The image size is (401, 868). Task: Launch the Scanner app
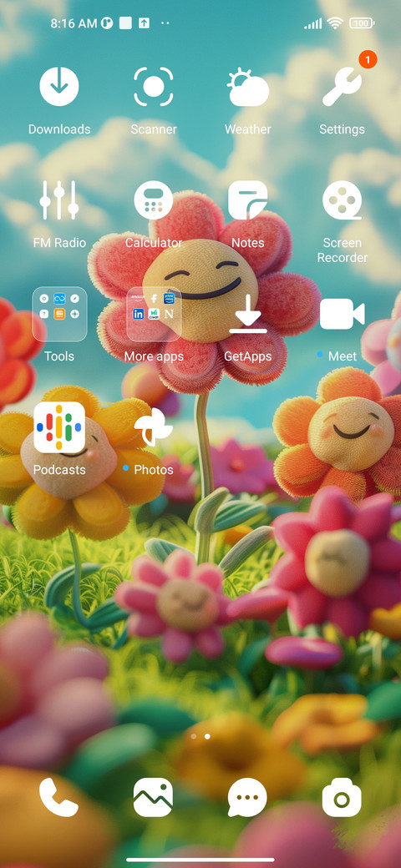(x=154, y=86)
